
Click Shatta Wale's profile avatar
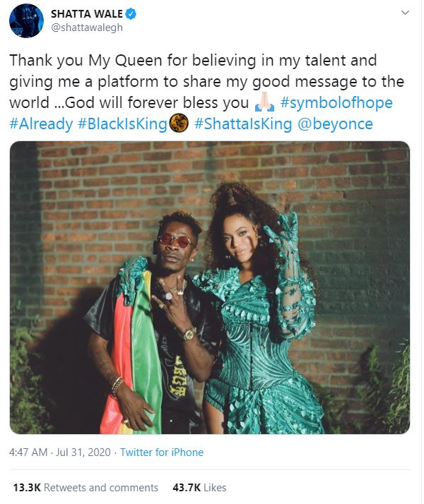pos(26,21)
